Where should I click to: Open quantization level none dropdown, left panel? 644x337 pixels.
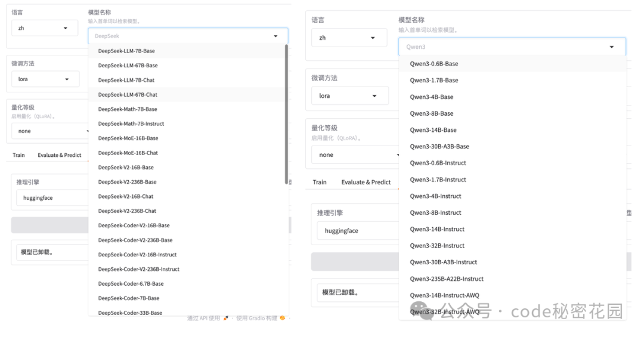coord(50,131)
